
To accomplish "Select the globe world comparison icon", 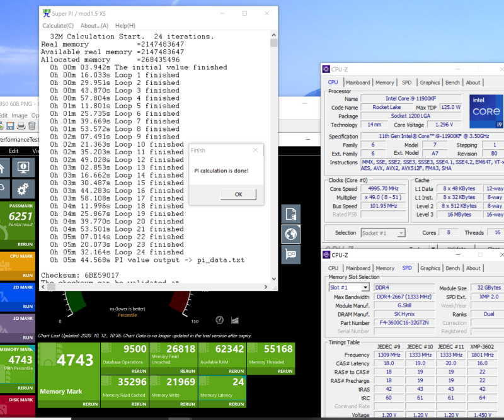I will [x=291, y=234].
